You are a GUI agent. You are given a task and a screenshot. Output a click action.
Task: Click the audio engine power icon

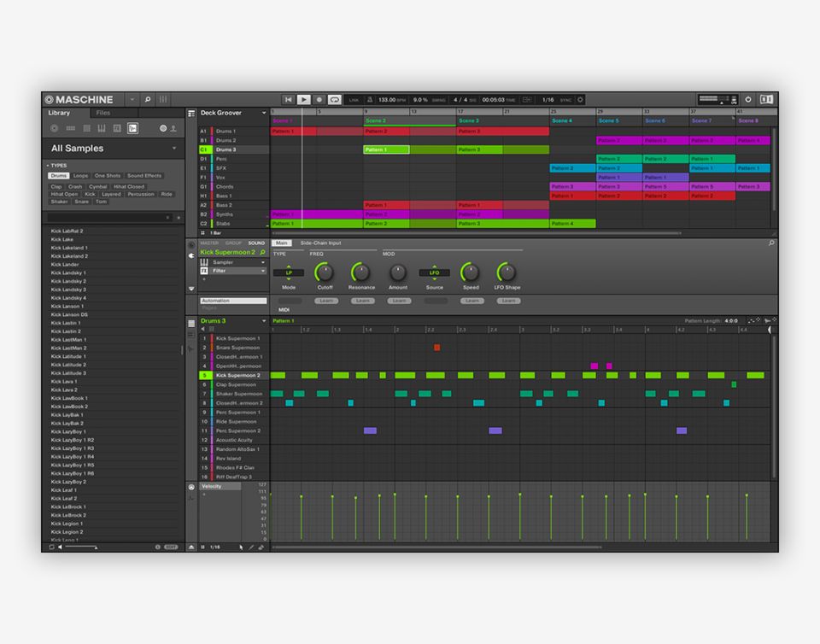(748, 100)
